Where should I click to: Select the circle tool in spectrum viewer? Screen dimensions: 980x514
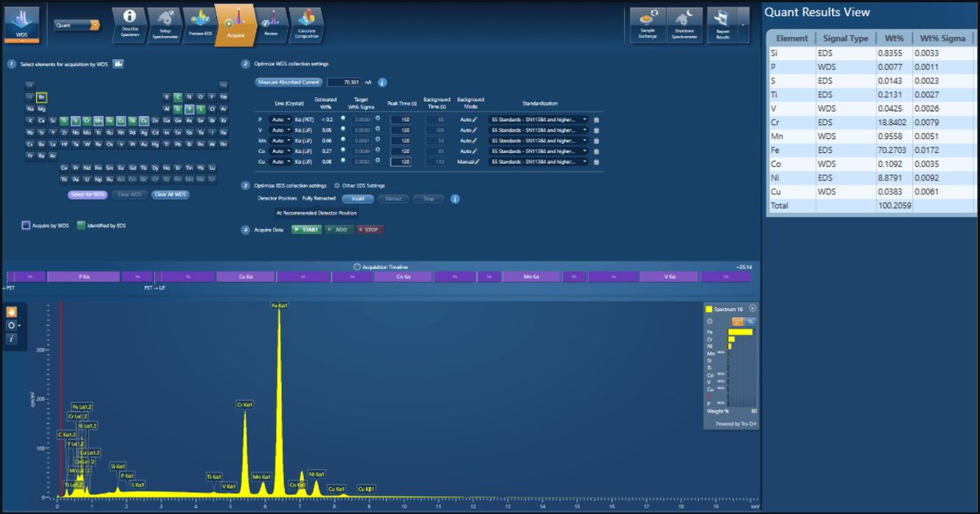coord(11,325)
